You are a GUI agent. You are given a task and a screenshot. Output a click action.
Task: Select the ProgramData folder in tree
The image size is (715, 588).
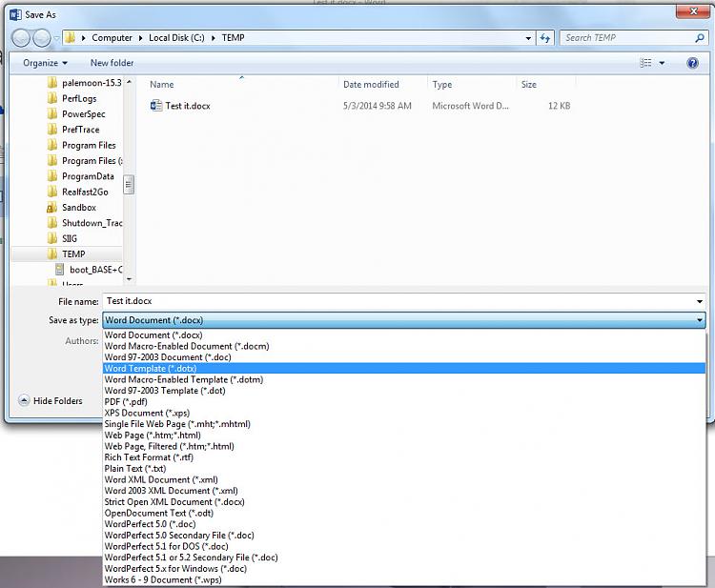pos(81,176)
